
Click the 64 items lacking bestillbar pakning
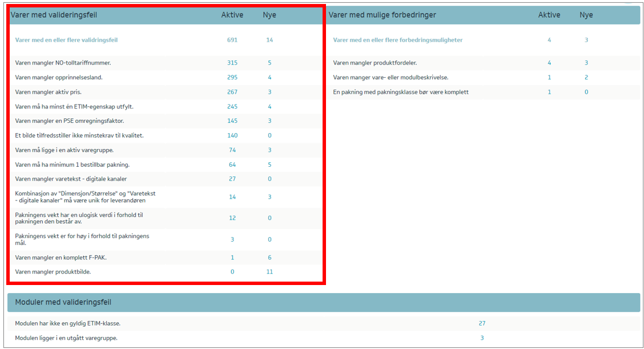coord(232,165)
